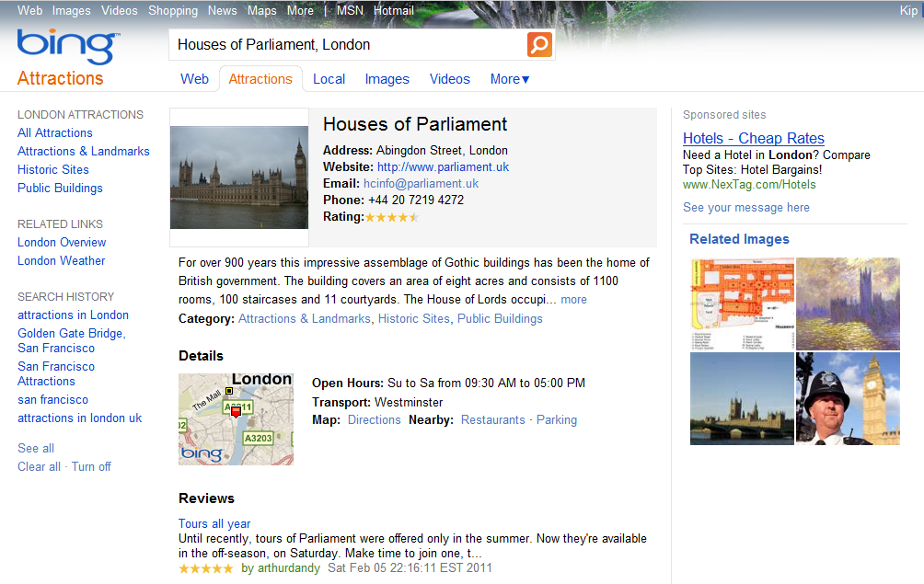
Task: Switch to the Web results tab
Action: tap(194, 79)
